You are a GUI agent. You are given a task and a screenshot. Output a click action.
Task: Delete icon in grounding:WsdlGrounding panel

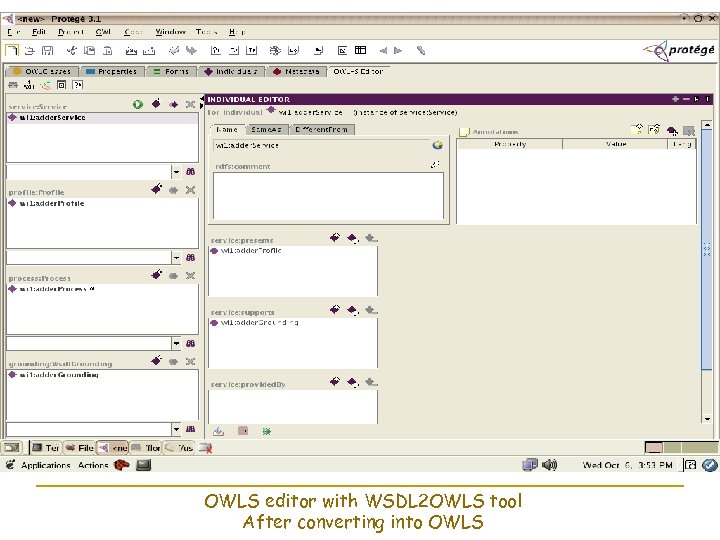(190, 361)
